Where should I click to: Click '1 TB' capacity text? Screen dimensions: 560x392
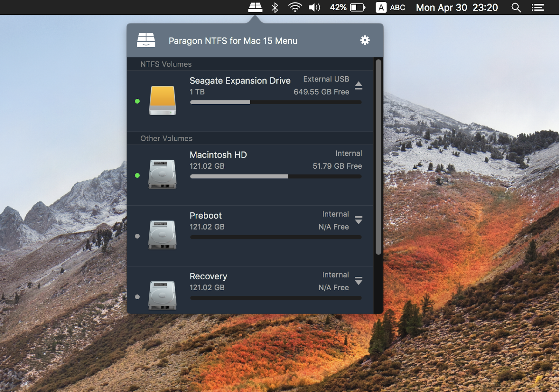point(197,92)
